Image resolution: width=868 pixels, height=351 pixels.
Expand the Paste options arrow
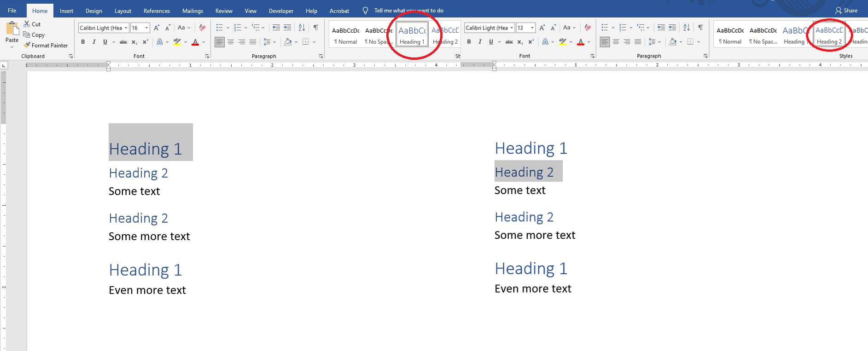pyautogui.click(x=12, y=46)
